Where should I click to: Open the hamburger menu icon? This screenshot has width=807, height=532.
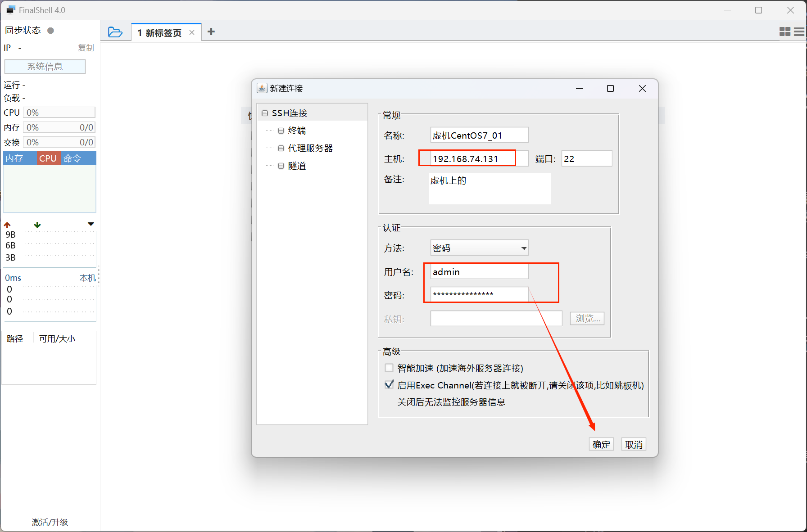pos(799,32)
